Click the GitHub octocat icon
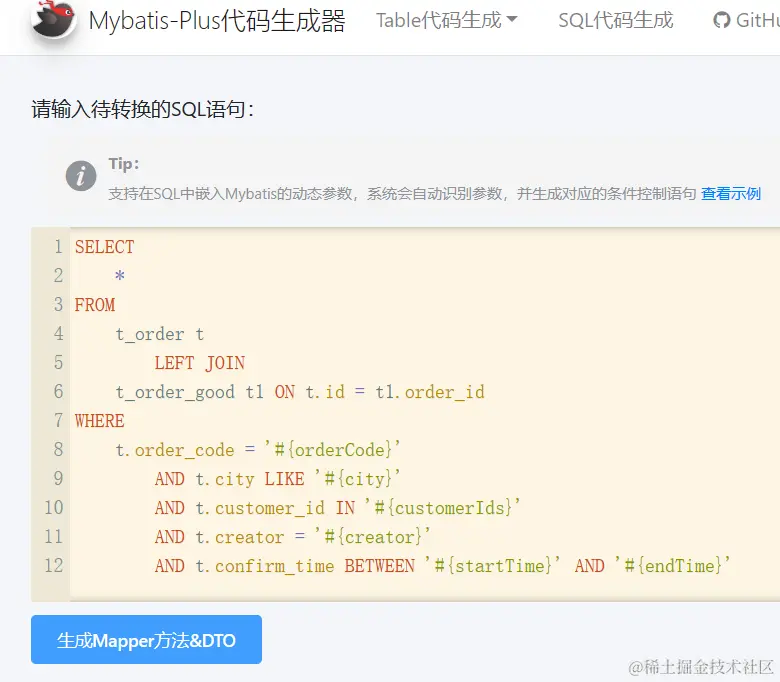Viewport: 780px width, 682px height. pyautogui.click(x=721, y=21)
